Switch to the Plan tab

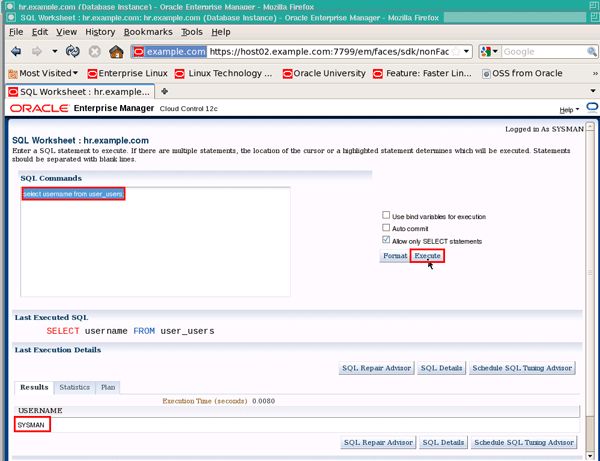[x=108, y=387]
